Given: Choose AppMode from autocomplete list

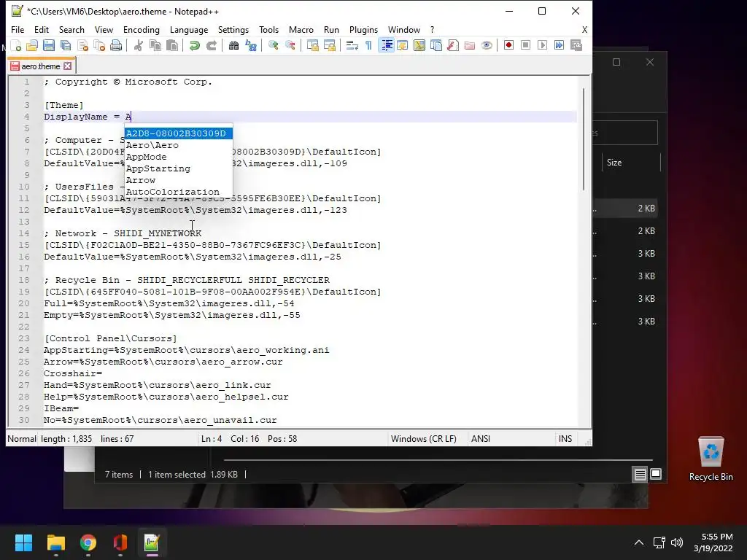Looking at the screenshot, I should coord(178,157).
